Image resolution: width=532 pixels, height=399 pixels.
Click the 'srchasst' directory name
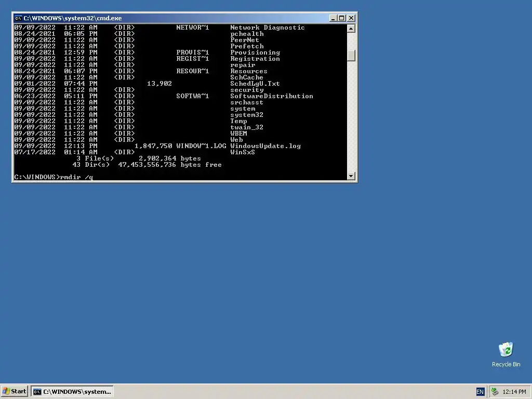[247, 102]
